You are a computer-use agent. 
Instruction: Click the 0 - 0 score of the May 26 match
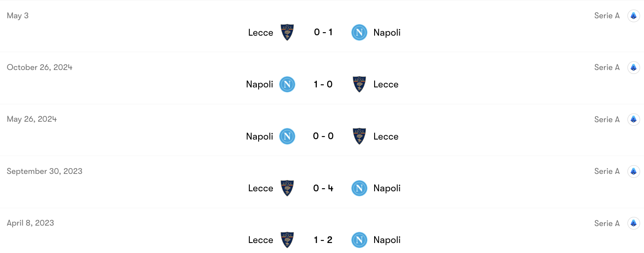pyautogui.click(x=323, y=136)
